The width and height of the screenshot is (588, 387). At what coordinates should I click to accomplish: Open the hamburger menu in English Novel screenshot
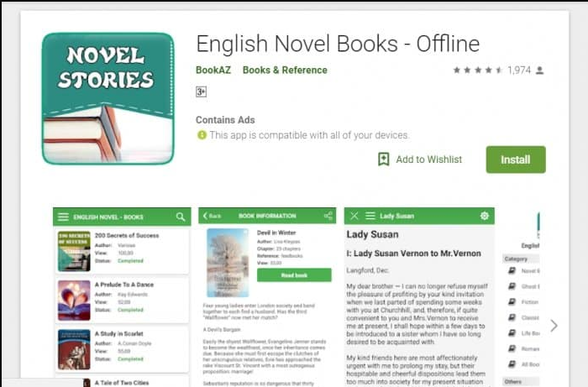coord(63,217)
